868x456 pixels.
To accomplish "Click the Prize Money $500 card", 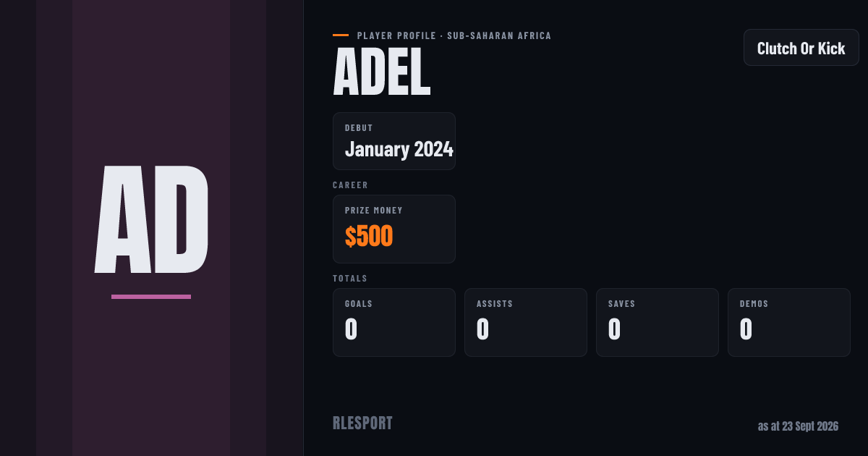I will coord(394,229).
